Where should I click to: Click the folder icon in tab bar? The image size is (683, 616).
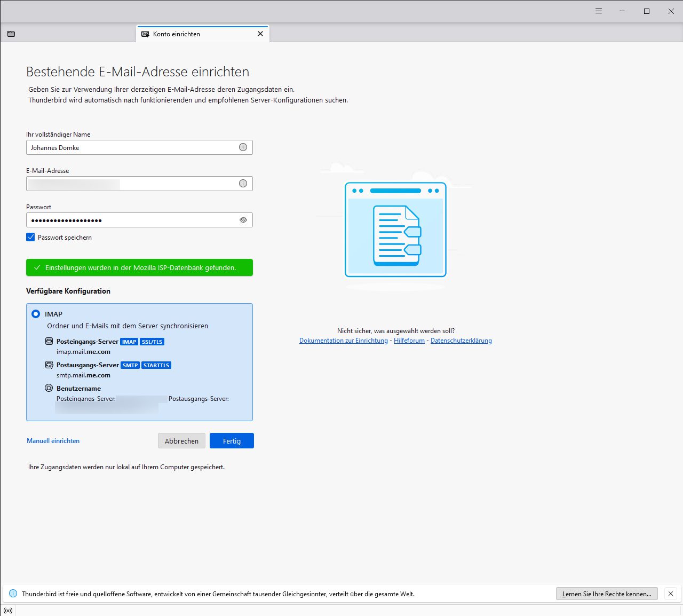11,34
